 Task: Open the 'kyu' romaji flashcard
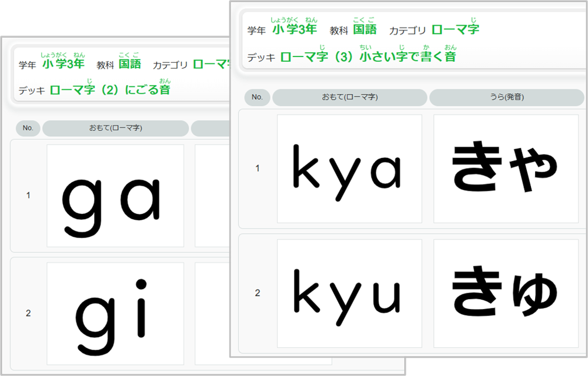click(x=349, y=293)
